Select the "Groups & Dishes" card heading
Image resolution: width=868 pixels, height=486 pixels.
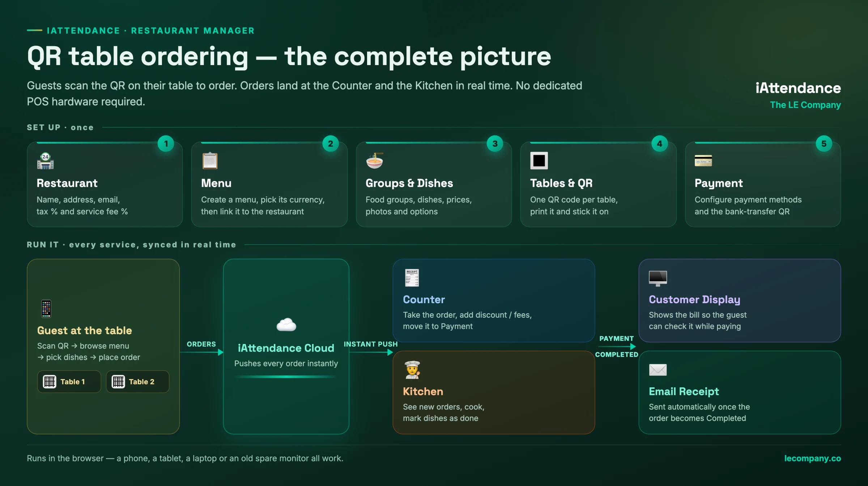409,183
